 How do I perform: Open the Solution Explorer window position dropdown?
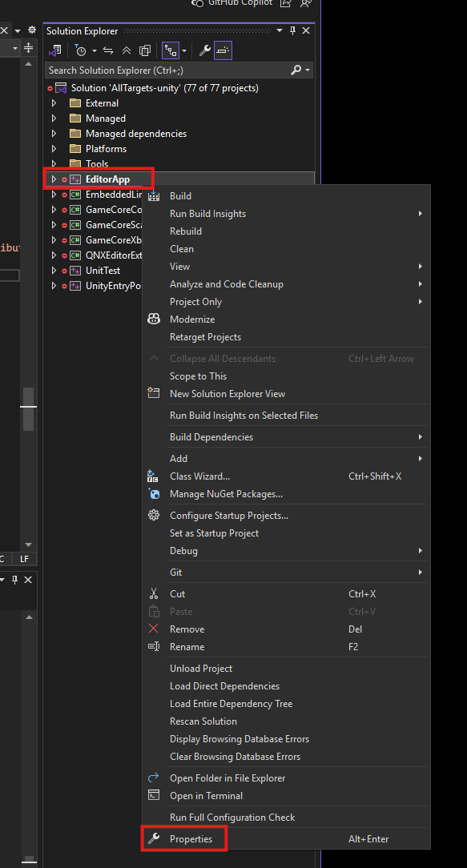tap(280, 30)
